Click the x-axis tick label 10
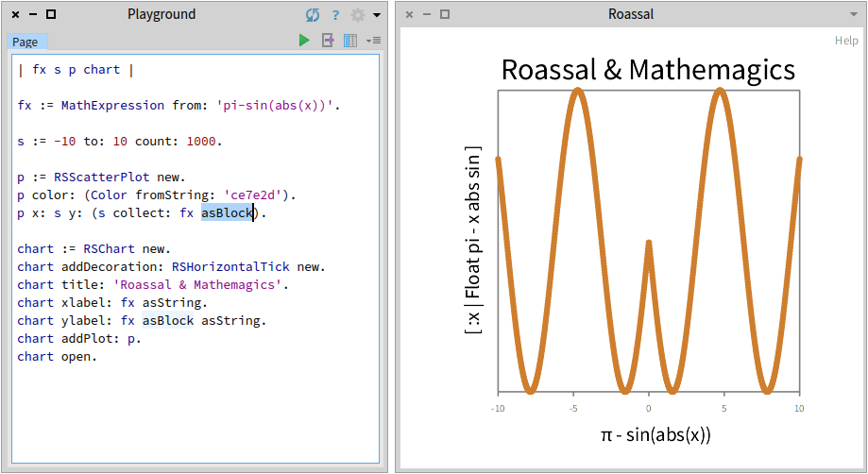 click(799, 408)
